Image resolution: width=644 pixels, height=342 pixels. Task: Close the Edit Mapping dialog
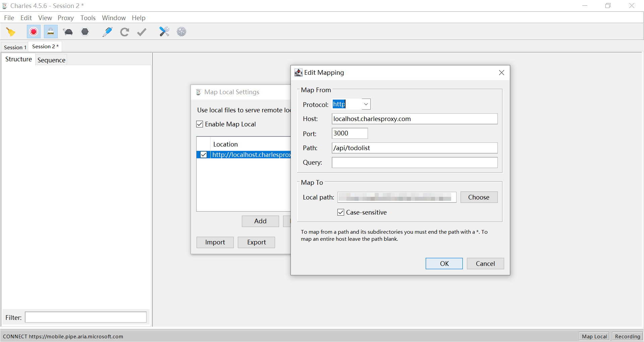pyautogui.click(x=501, y=73)
